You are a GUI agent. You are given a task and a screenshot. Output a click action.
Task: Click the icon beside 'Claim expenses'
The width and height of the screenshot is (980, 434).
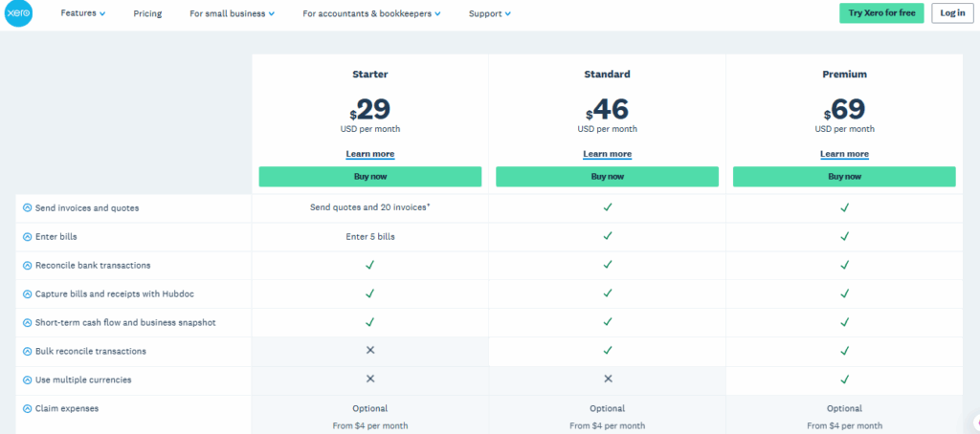[x=27, y=408]
